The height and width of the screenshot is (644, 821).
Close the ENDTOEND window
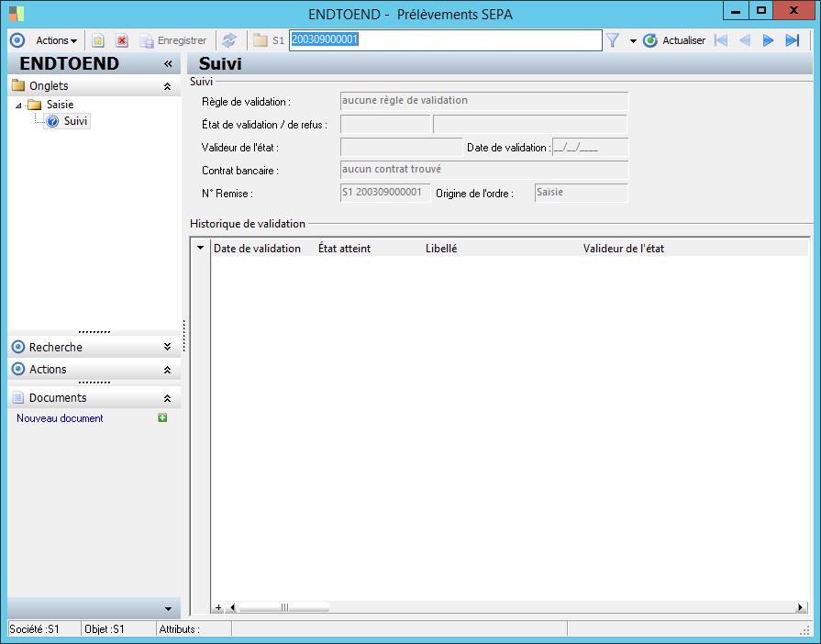coord(793,10)
